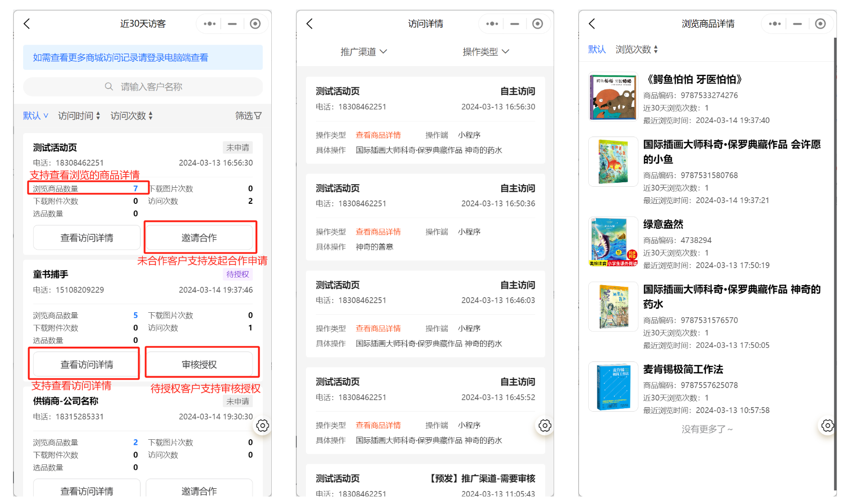Click product code 9787533274276
Viewport: 844px width, 504px height.
709,95
